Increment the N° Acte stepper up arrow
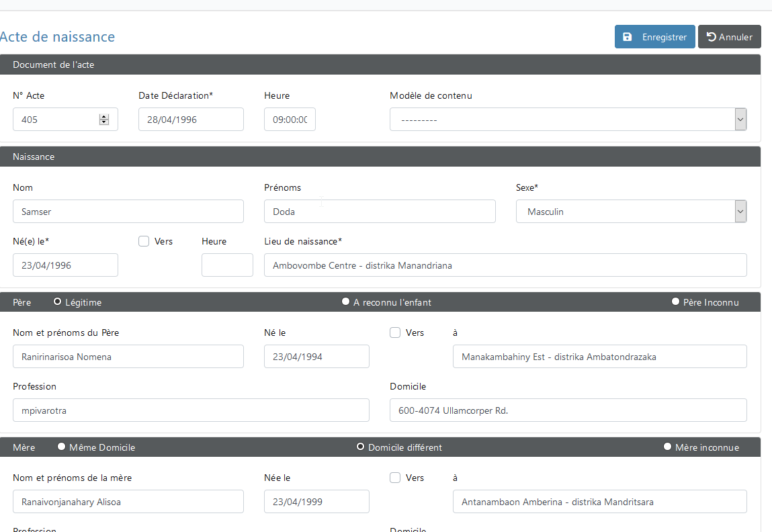This screenshot has width=772, height=532. 104,117
